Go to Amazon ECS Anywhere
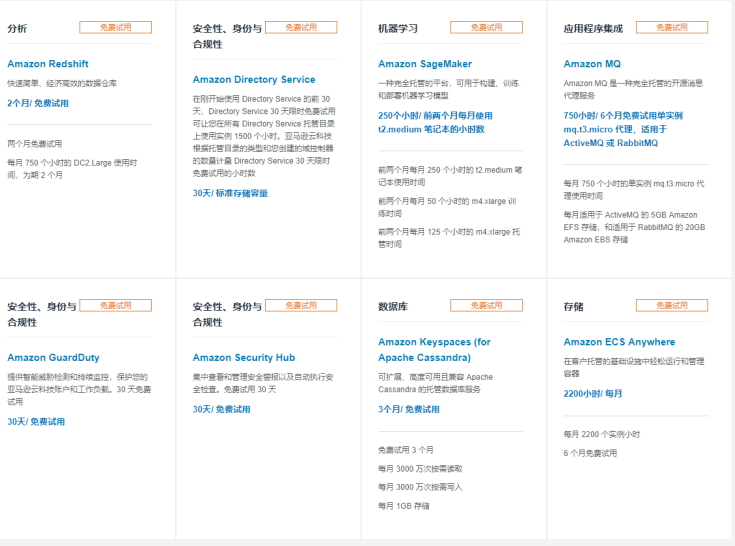This screenshot has height=546, width=735. coord(618,342)
